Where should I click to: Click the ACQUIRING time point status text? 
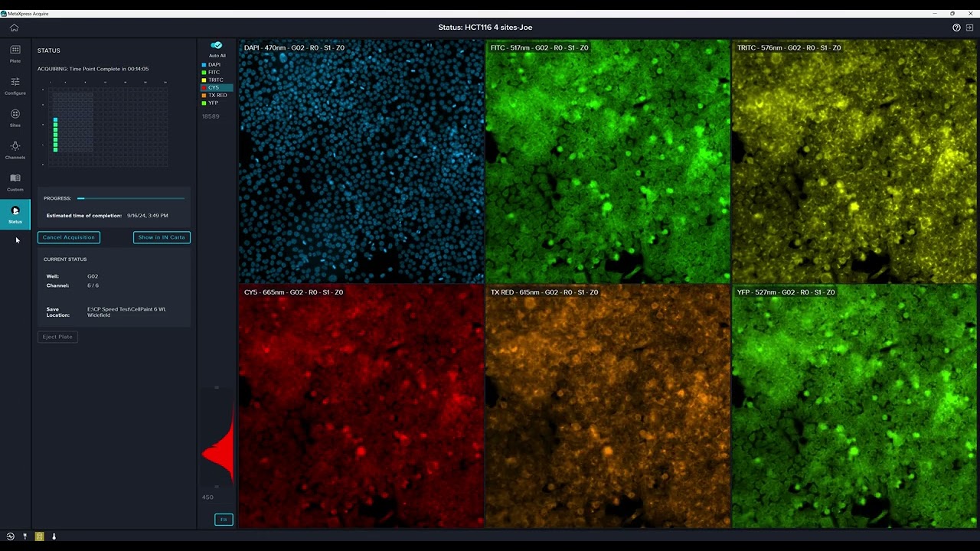point(93,69)
